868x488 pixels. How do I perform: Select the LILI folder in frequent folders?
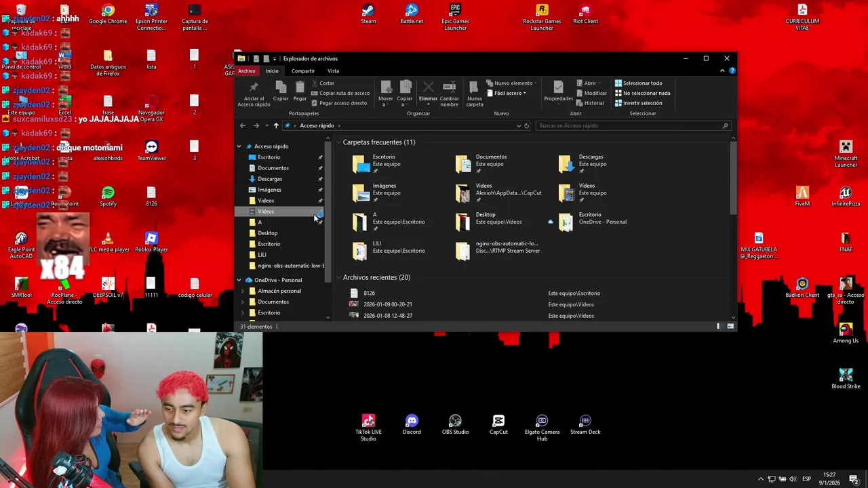(389, 251)
